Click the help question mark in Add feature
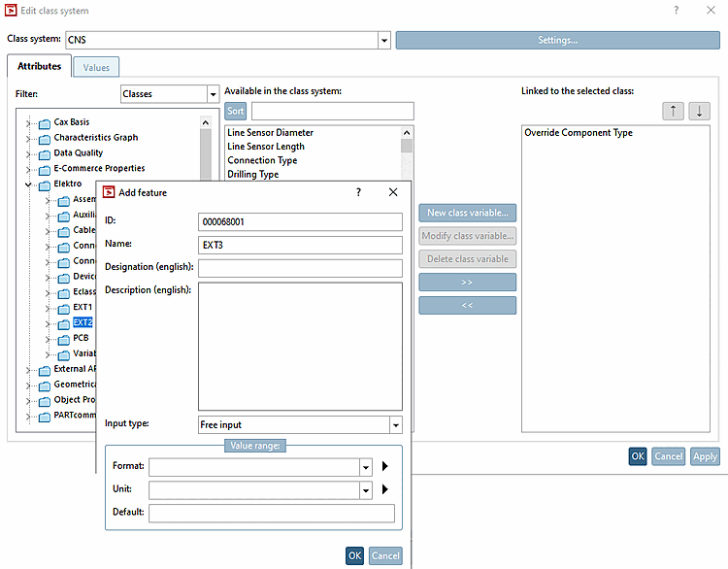The height and width of the screenshot is (569, 728). [358, 192]
